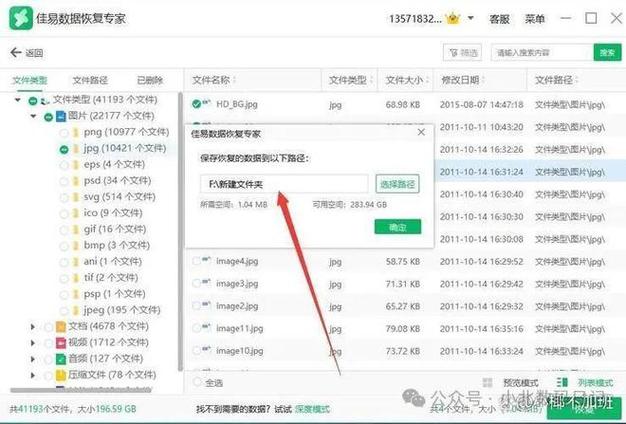The height and width of the screenshot is (424, 626).
Task: Toggle the 图片 category checkbox
Action: (48, 117)
